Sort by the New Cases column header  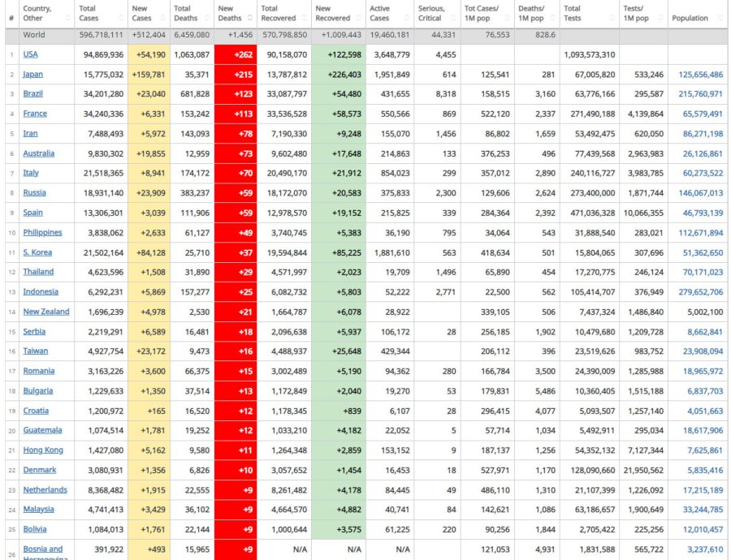coord(149,14)
